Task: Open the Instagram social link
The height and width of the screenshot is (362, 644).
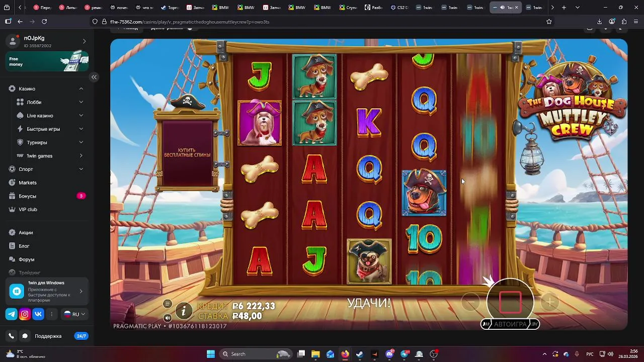Action: pyautogui.click(x=25, y=314)
